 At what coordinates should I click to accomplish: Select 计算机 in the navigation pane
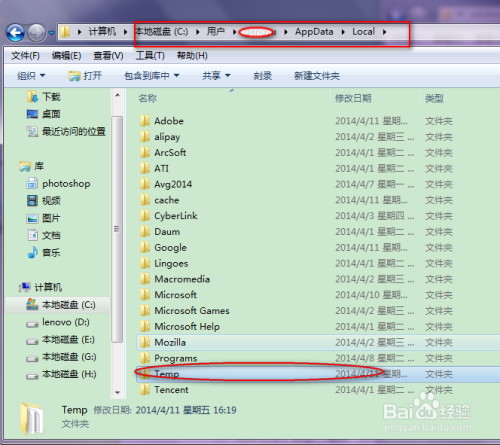48,287
